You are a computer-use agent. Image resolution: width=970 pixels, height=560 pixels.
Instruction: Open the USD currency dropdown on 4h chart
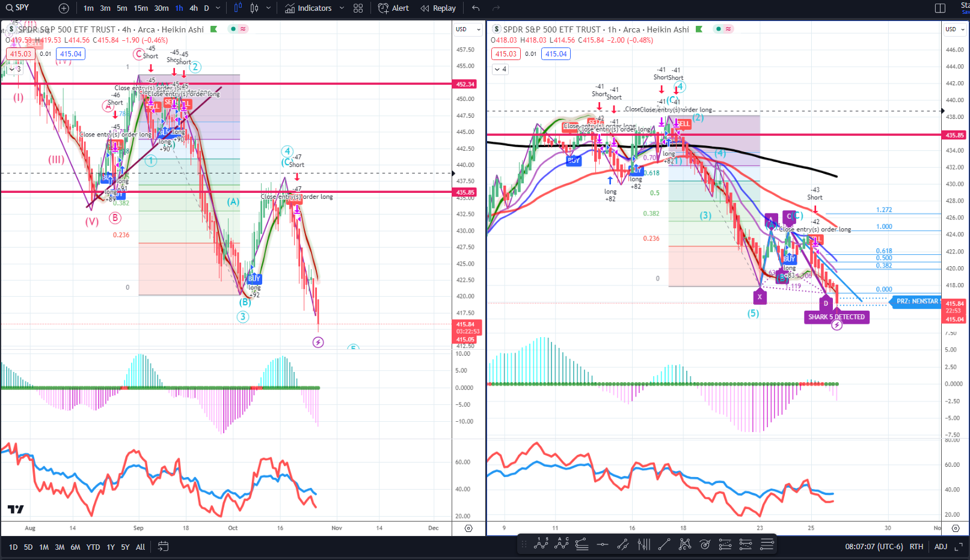point(468,29)
